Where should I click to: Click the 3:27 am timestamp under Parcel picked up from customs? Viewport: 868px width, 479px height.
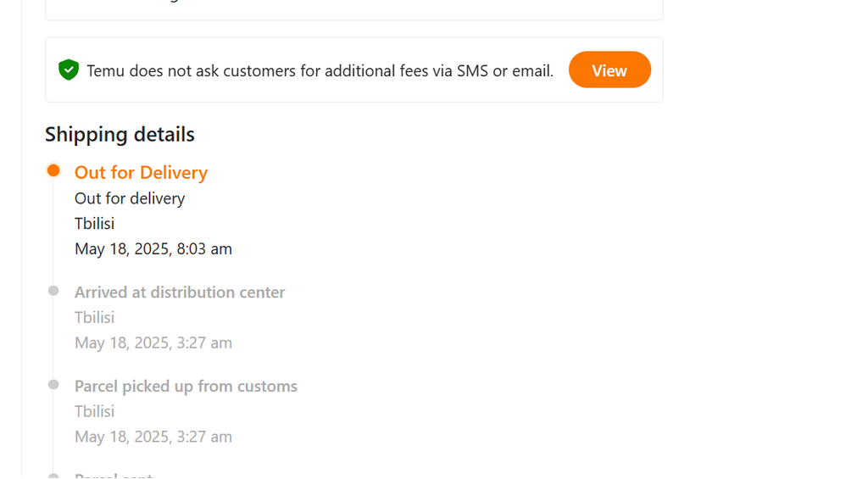click(153, 437)
